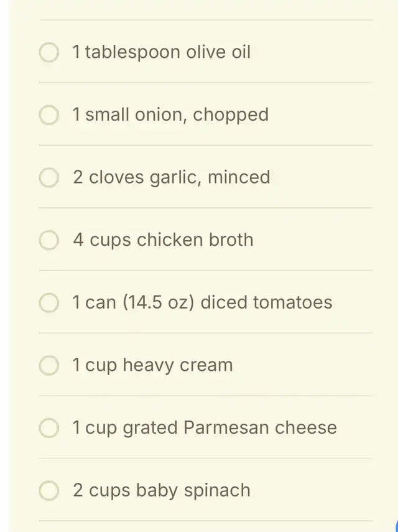The width and height of the screenshot is (398, 532).
Task: Select the "2 cups baby spinach" label
Action: pos(162,490)
